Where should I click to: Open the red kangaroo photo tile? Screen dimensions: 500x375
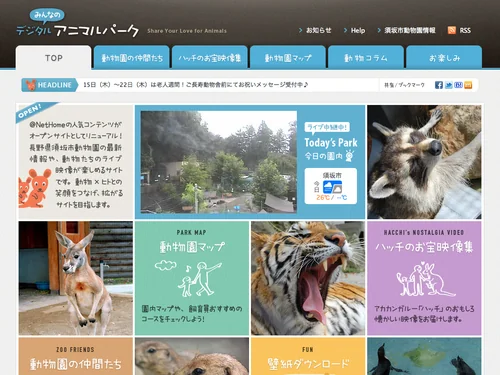coord(76,278)
